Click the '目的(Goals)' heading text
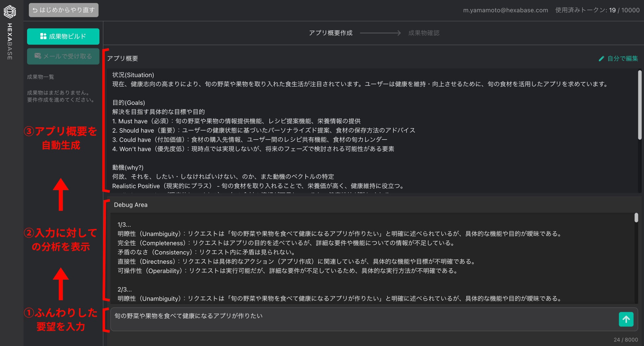Viewport: 644px width, 346px height. pos(128,103)
